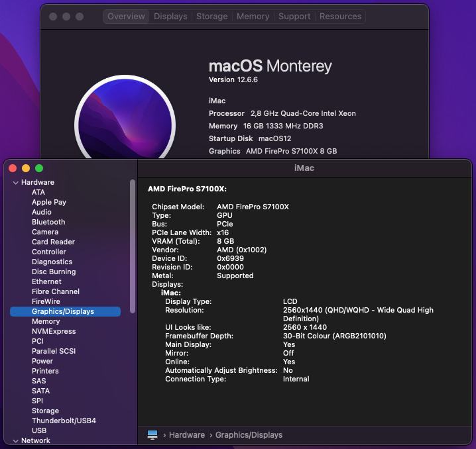
Task: Switch to the Displays tab
Action: point(170,17)
